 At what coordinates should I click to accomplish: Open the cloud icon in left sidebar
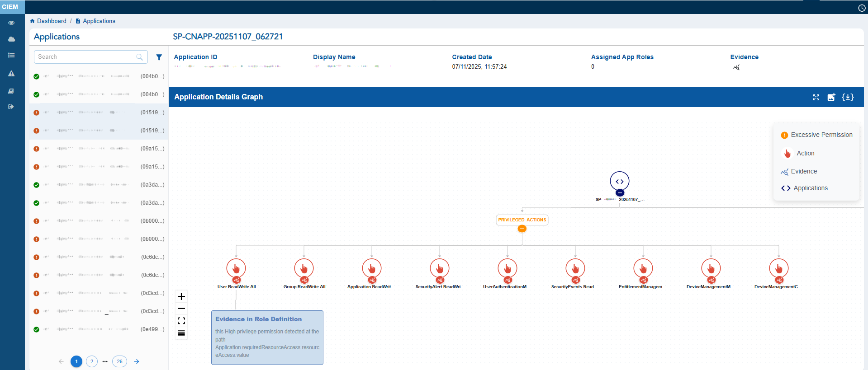pos(11,39)
